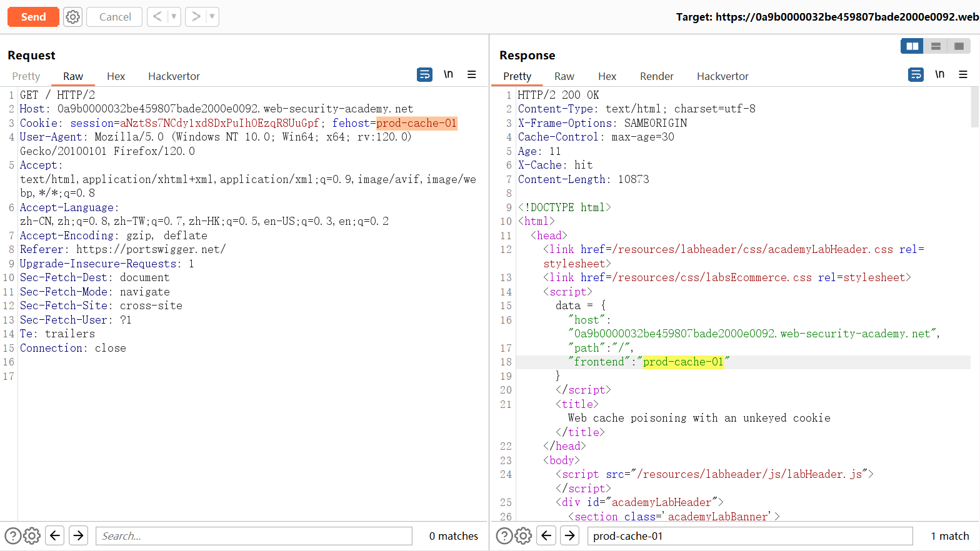Image resolution: width=980 pixels, height=551 pixels.
Task: Select the combined tabbed layout icon
Action: pos(959,46)
